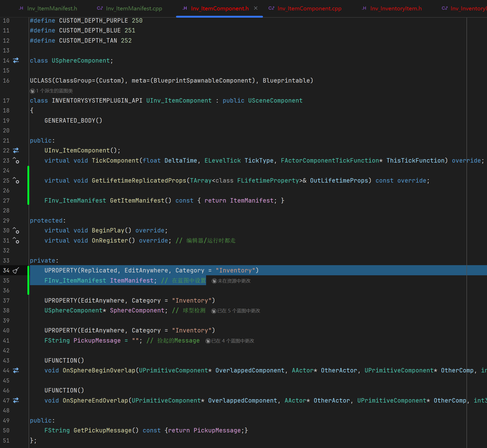Click line number 34 in the gutter

6,270
